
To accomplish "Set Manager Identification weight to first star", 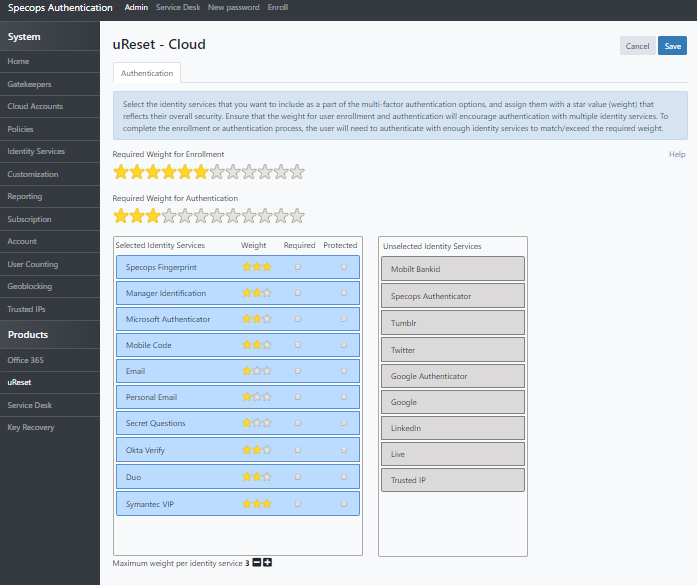I will click(247, 293).
